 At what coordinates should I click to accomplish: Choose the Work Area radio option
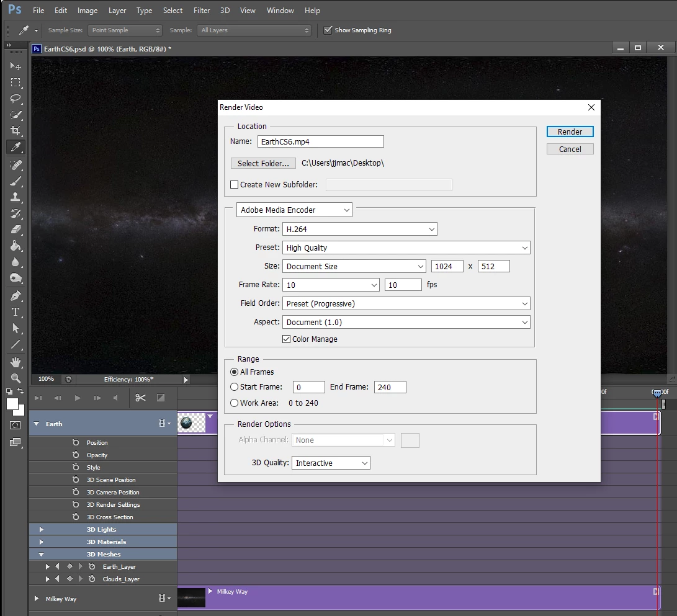235,403
